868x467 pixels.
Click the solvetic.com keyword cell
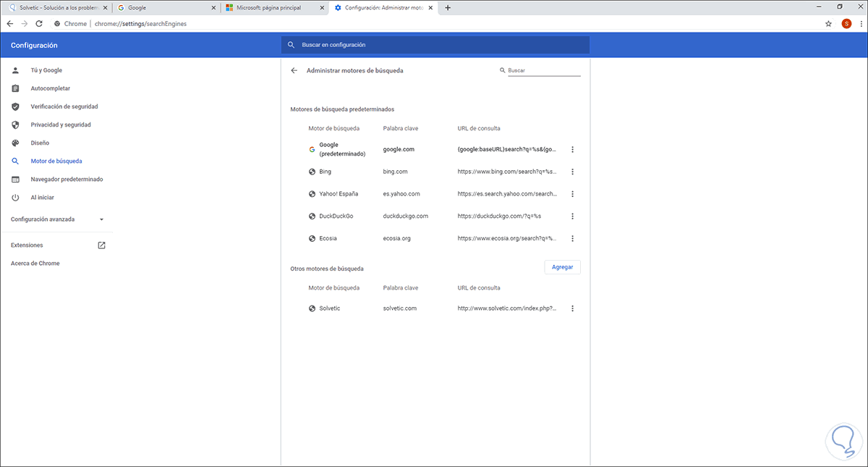pos(400,308)
